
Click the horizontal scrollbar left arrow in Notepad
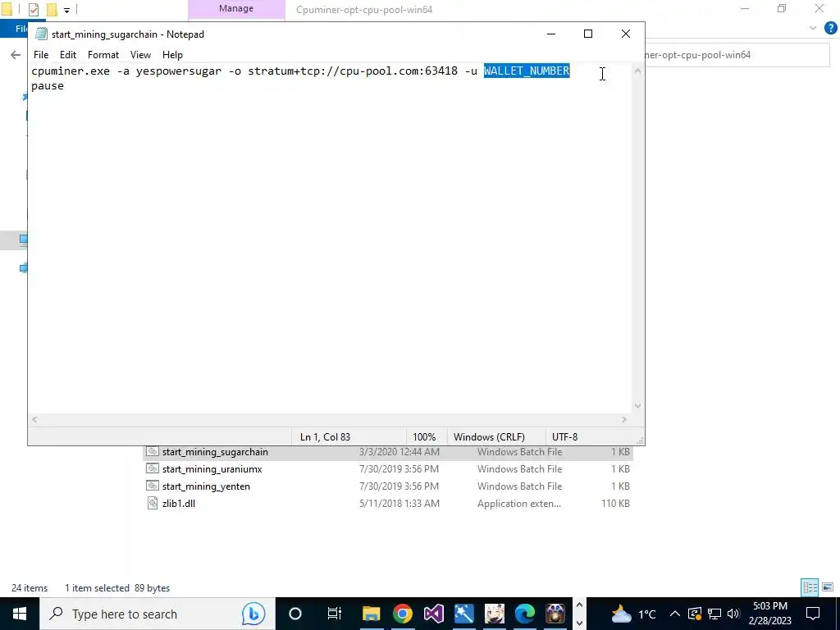(34, 419)
